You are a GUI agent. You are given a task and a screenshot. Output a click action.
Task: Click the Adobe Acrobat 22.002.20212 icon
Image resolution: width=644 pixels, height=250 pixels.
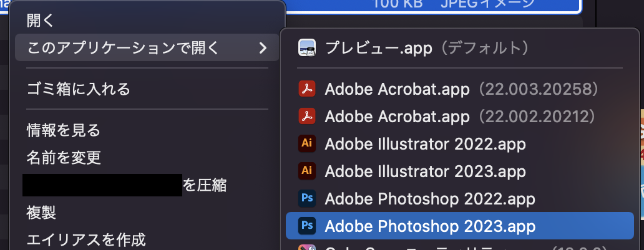[x=307, y=116]
